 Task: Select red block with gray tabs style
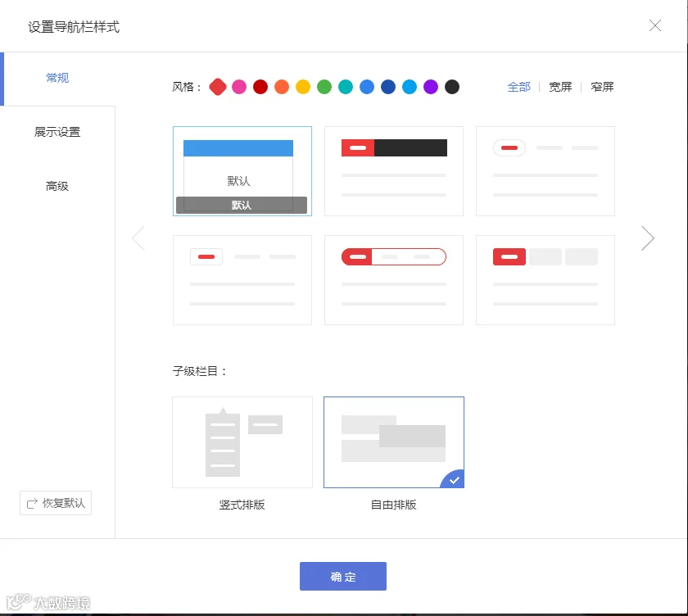(545, 280)
